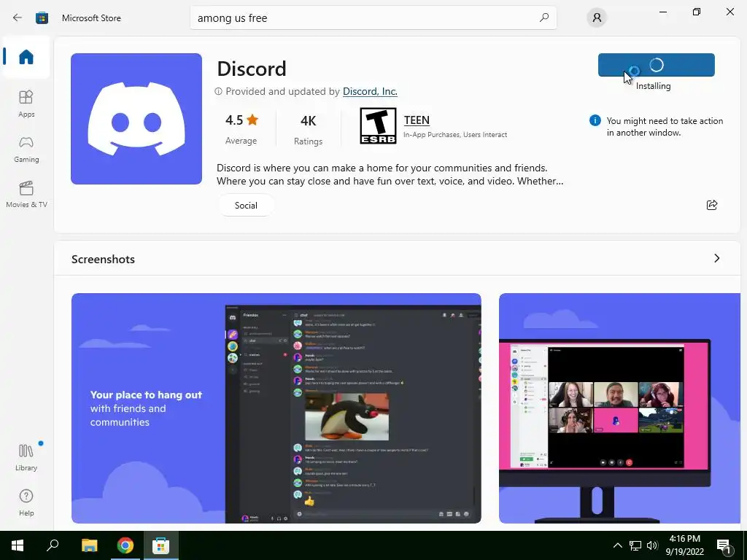Viewport: 747px width, 560px height.
Task: Open the Apps section
Action: point(26,104)
